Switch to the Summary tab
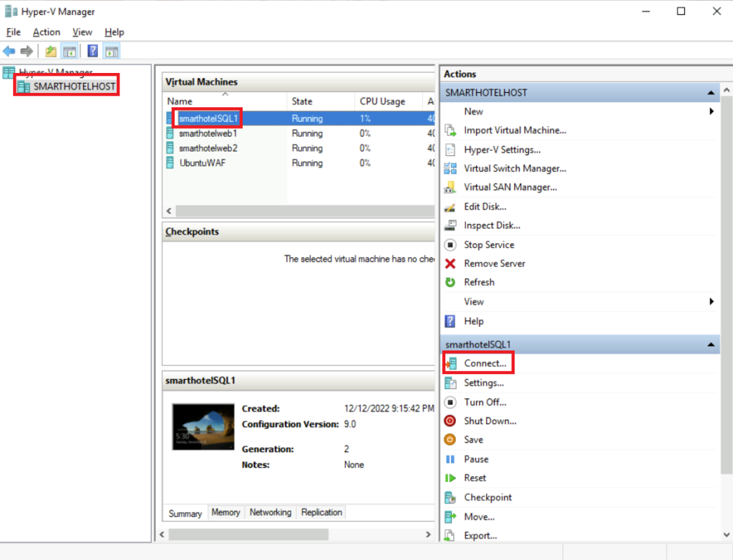 pyautogui.click(x=185, y=514)
